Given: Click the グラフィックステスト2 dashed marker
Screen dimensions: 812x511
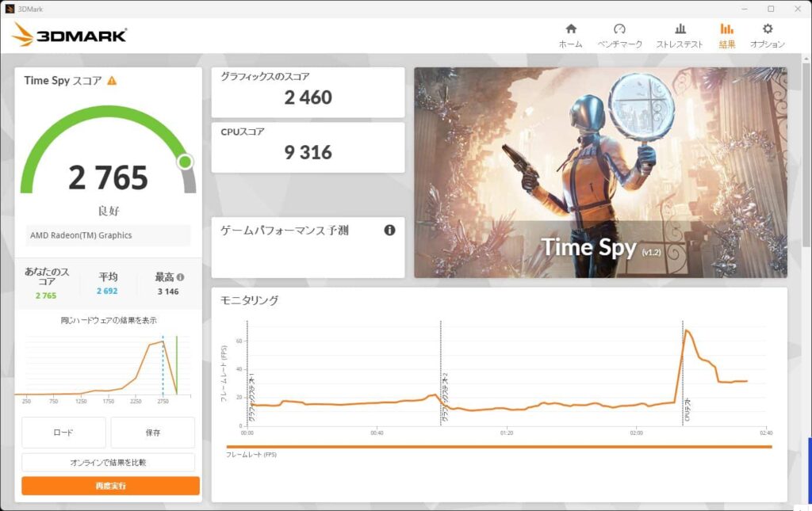Looking at the screenshot, I should 441,372.
